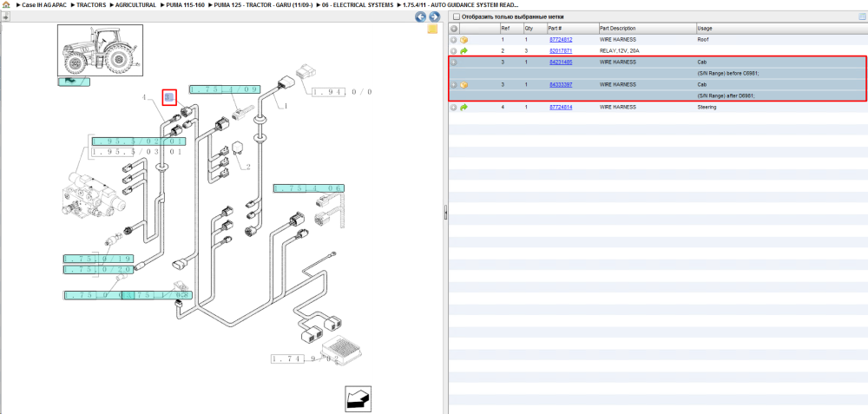Go to previous diagram with back arrow

tap(421, 17)
